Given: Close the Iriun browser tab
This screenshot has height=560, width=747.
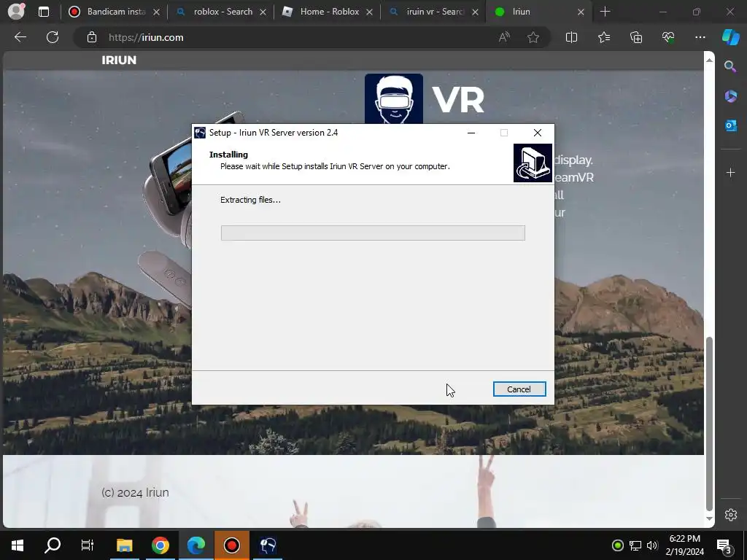Looking at the screenshot, I should (x=581, y=12).
